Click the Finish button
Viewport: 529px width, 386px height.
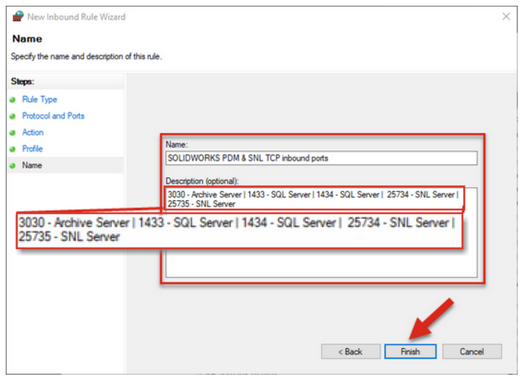[x=410, y=351]
